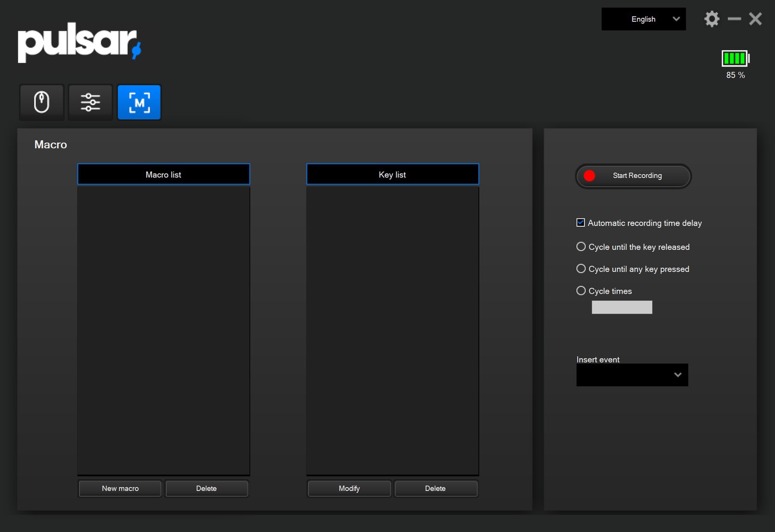Image resolution: width=775 pixels, height=532 pixels.
Task: Click Delete under Macro list
Action: (207, 488)
